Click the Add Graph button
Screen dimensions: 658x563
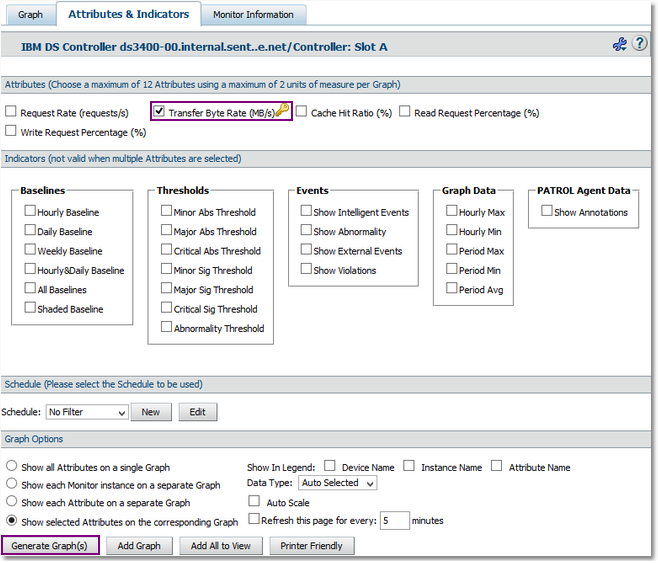[x=139, y=546]
